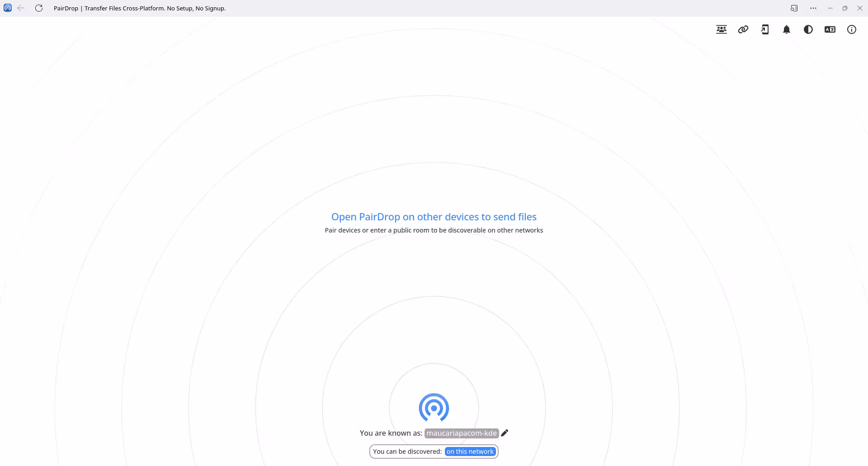868x466 pixels.
Task: Click the cast/sidebar icon in title bar
Action: point(794,8)
